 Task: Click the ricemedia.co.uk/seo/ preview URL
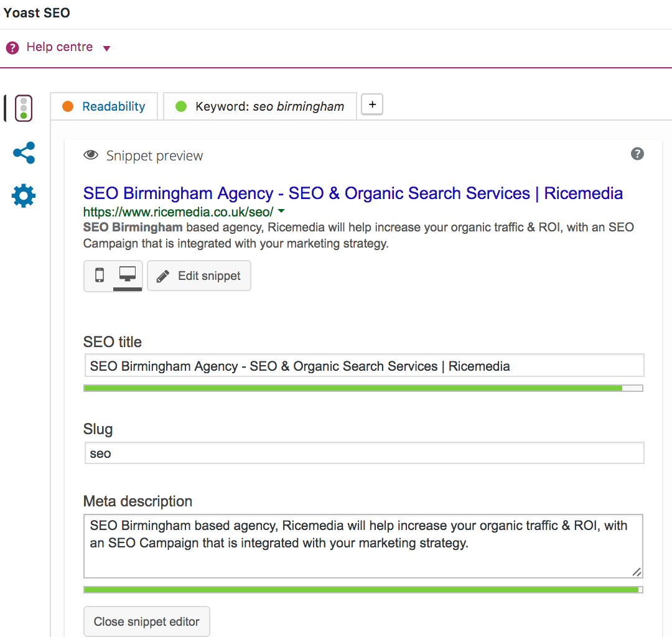pyautogui.click(x=178, y=212)
